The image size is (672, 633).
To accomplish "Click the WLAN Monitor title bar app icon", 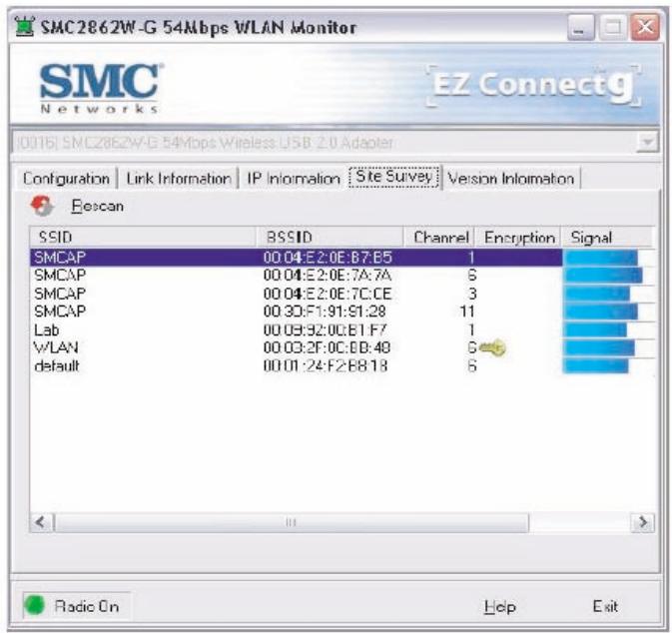I will (24, 27).
